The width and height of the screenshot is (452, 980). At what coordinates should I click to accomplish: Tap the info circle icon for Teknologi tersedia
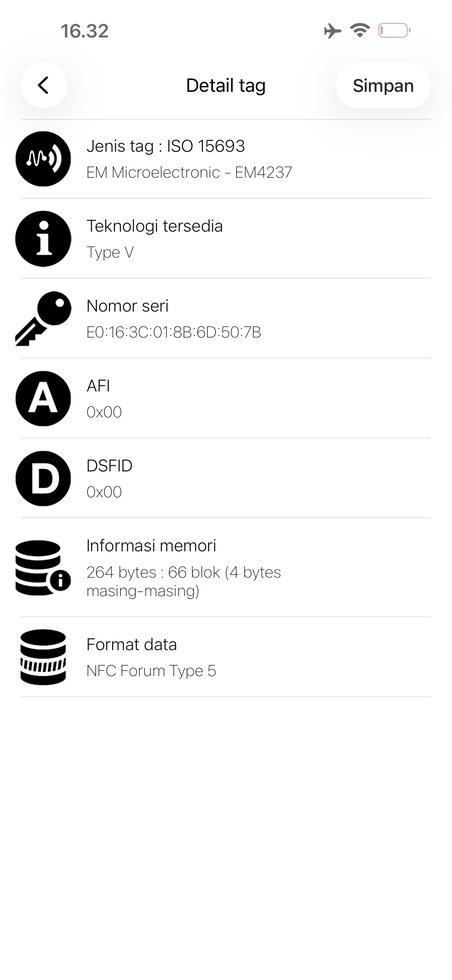point(43,239)
